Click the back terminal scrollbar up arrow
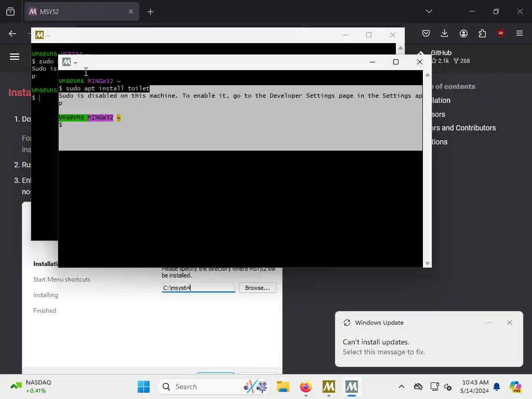 point(401,48)
